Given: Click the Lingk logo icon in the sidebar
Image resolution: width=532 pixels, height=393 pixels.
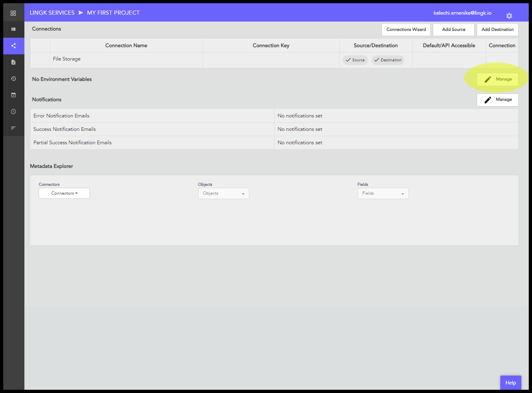Looking at the screenshot, I should point(13,13).
